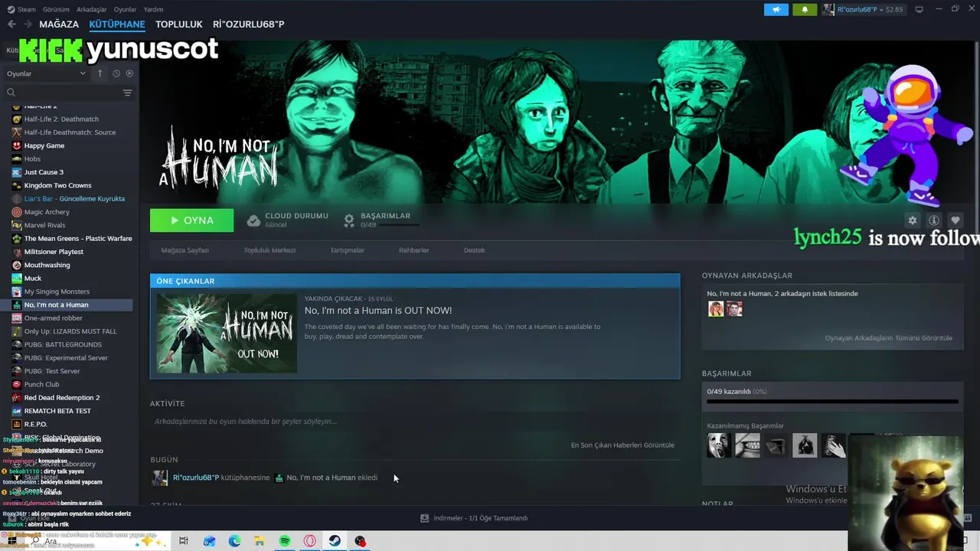Click the cloud status check icon

[253, 220]
